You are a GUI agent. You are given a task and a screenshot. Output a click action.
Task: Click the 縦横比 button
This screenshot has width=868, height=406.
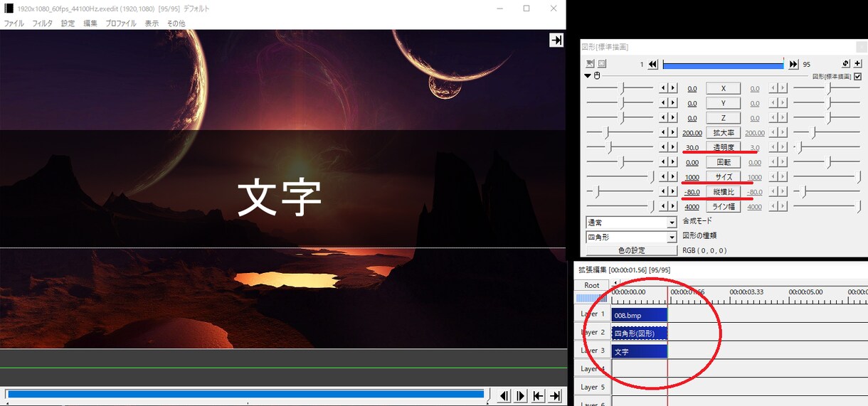click(724, 192)
